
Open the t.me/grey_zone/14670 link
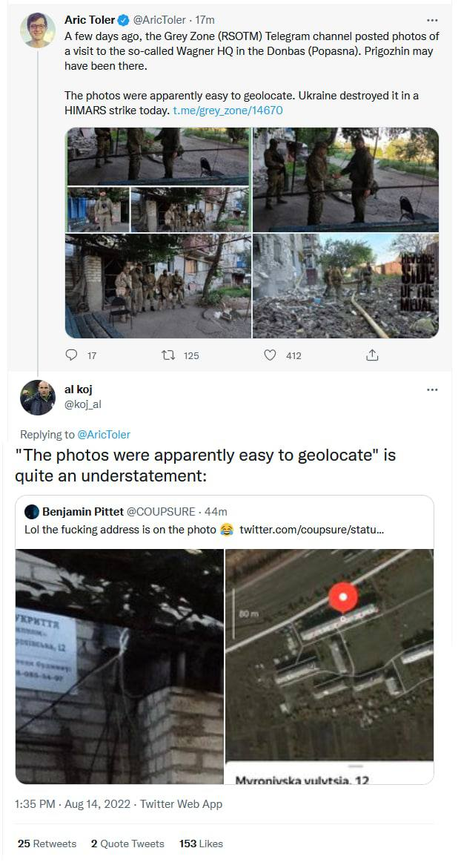[228, 111]
